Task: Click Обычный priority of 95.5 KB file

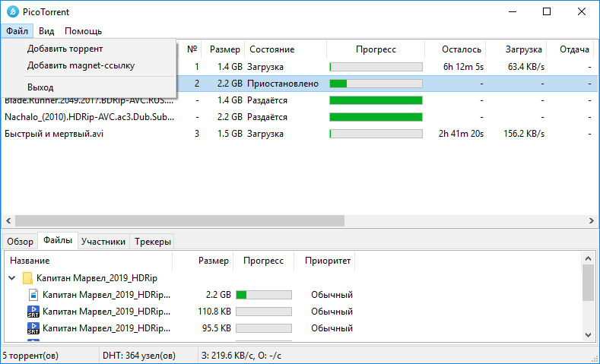Action: point(332,328)
